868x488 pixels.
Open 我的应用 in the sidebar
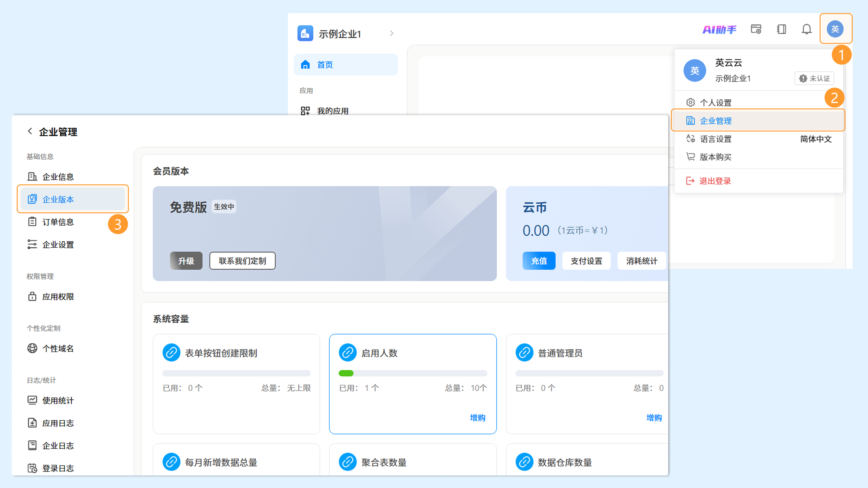333,111
